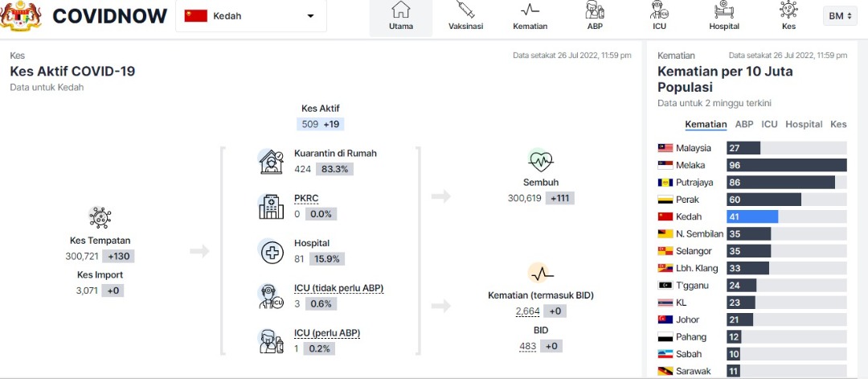Click the N. Sembilan flag icon
Image resolution: width=868 pixels, height=379 pixels.
click(665, 234)
